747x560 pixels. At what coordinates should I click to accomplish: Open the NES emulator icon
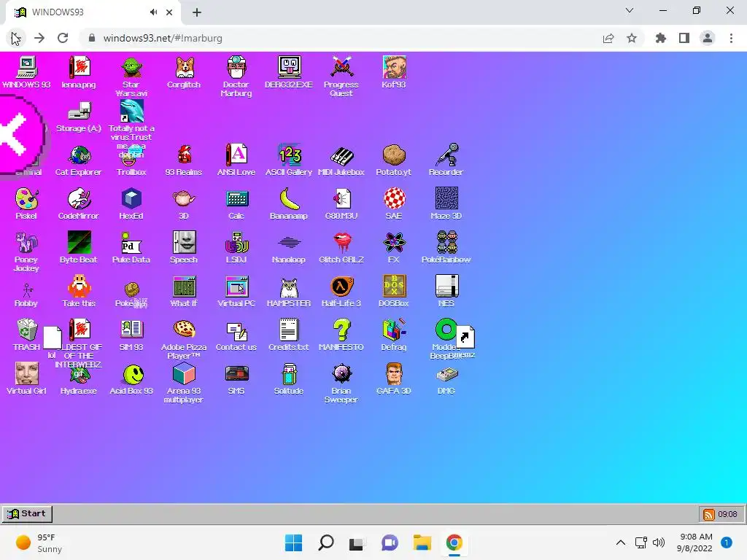[446, 287]
